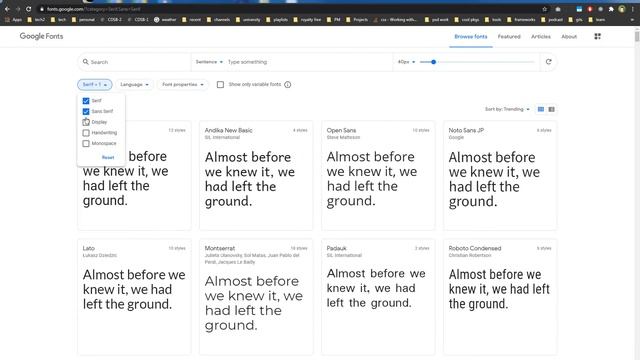Check the Handwriting category checkbox
640x360 pixels.
click(86, 133)
